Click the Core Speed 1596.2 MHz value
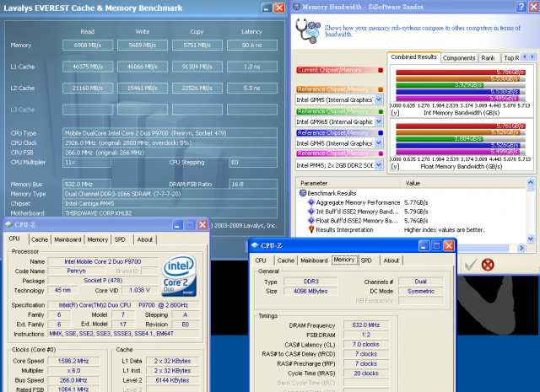 [x=73, y=361]
